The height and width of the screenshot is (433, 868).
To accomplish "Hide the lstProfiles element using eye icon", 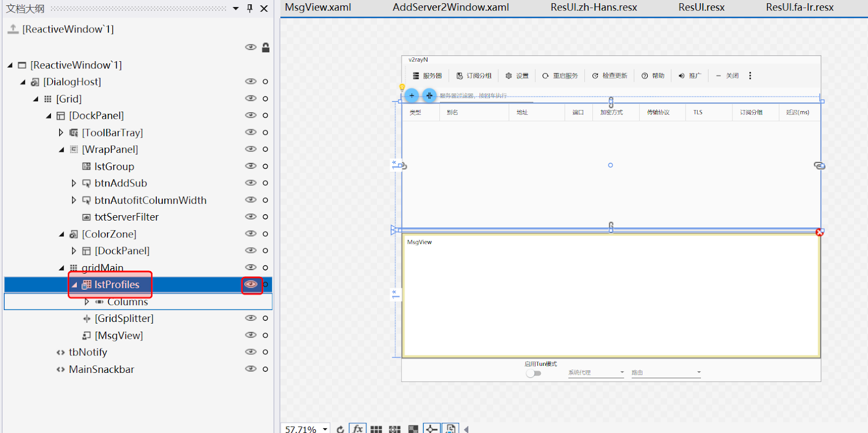I will [251, 285].
